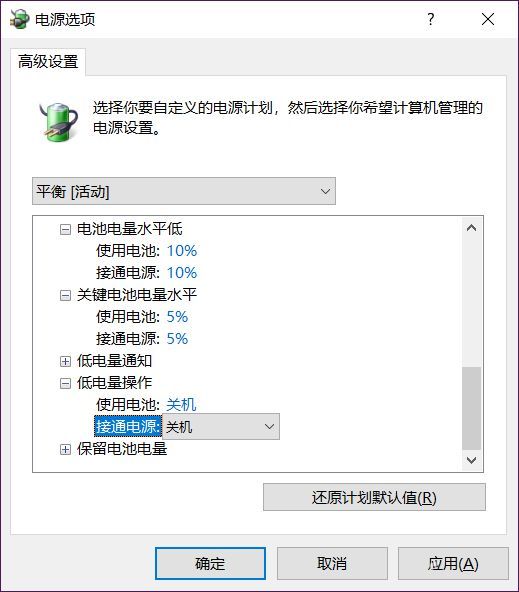The width and height of the screenshot is (519, 592).
Task: Select the 高级设置 tab
Action: [x=48, y=62]
